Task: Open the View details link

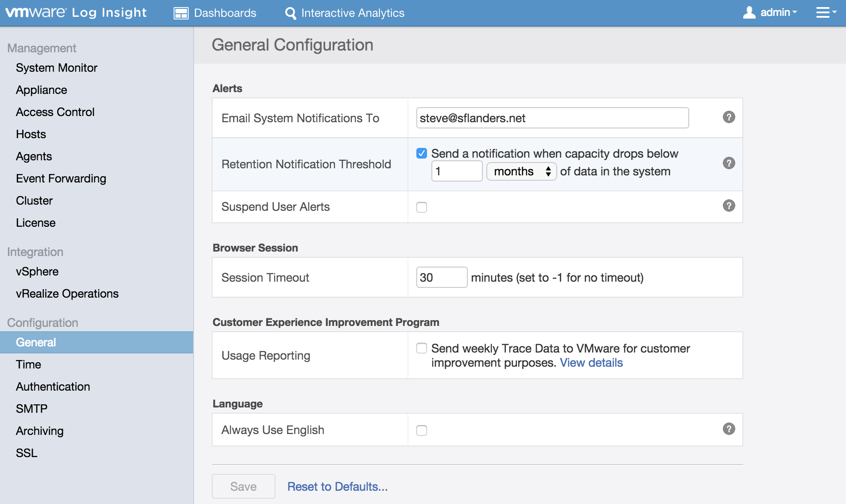Action: (x=591, y=363)
